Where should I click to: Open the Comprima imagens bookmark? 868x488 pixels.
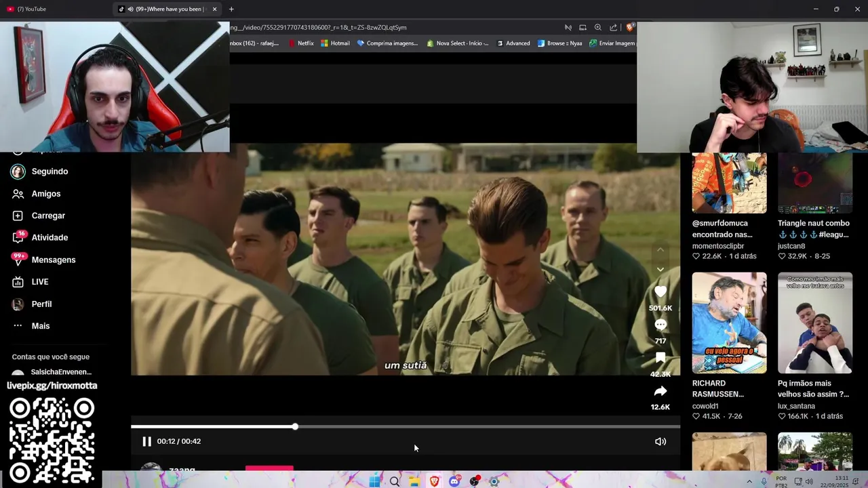(387, 43)
